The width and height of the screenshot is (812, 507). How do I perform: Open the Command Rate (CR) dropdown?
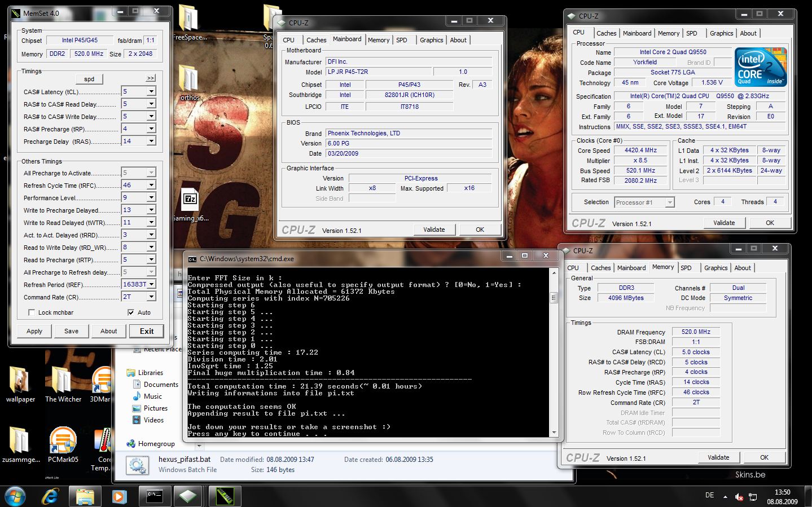point(151,297)
